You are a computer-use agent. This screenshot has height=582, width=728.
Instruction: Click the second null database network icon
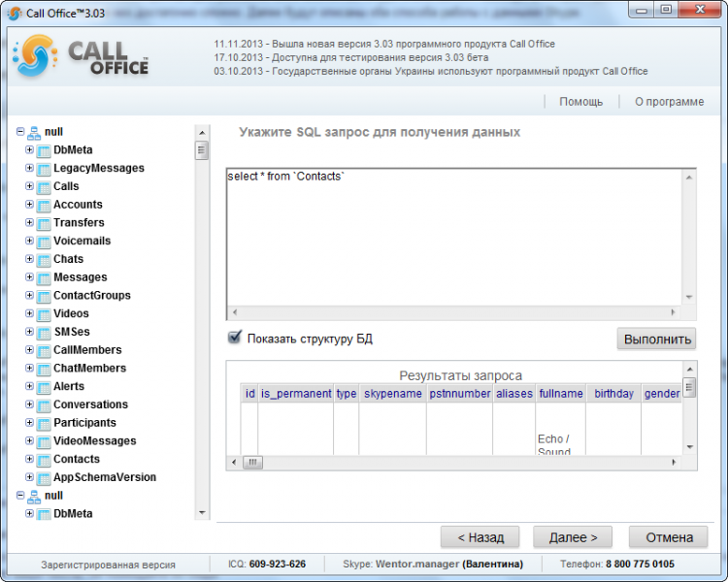(x=33, y=497)
